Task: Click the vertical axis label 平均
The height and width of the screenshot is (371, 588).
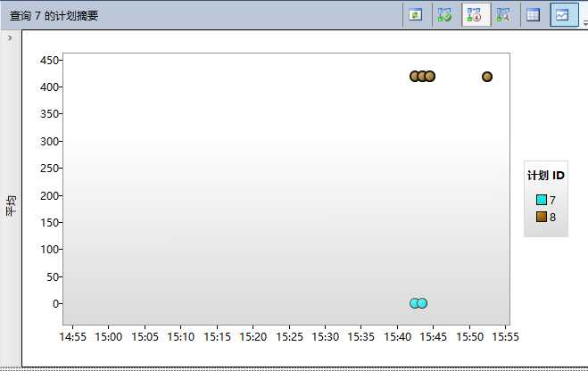Action: (11, 205)
